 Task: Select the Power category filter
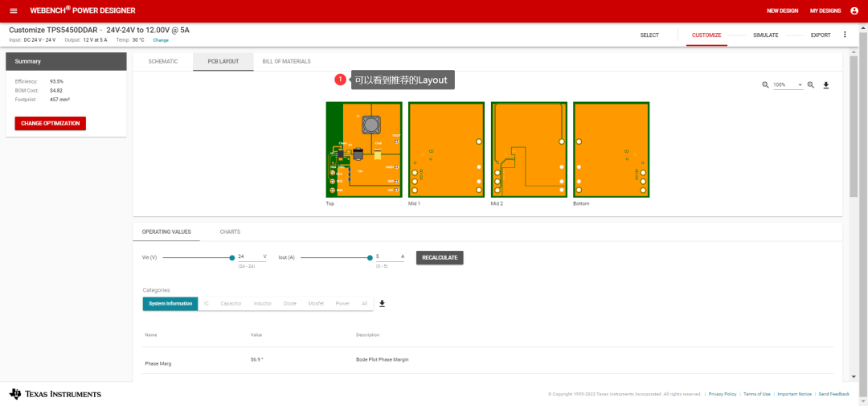point(342,304)
